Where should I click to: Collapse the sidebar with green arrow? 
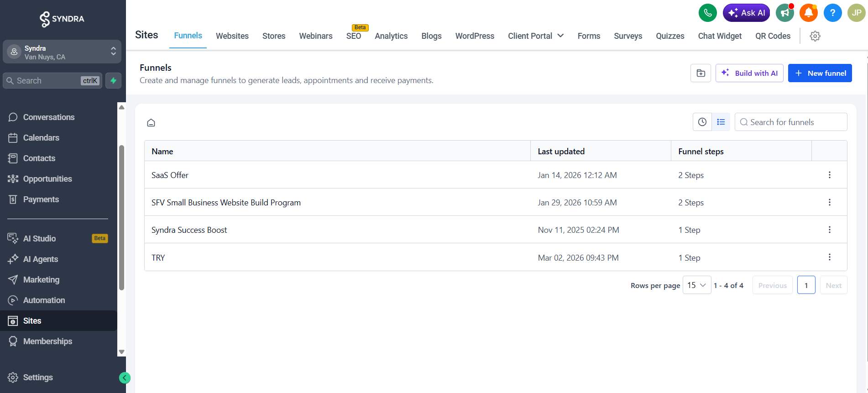[x=125, y=378]
